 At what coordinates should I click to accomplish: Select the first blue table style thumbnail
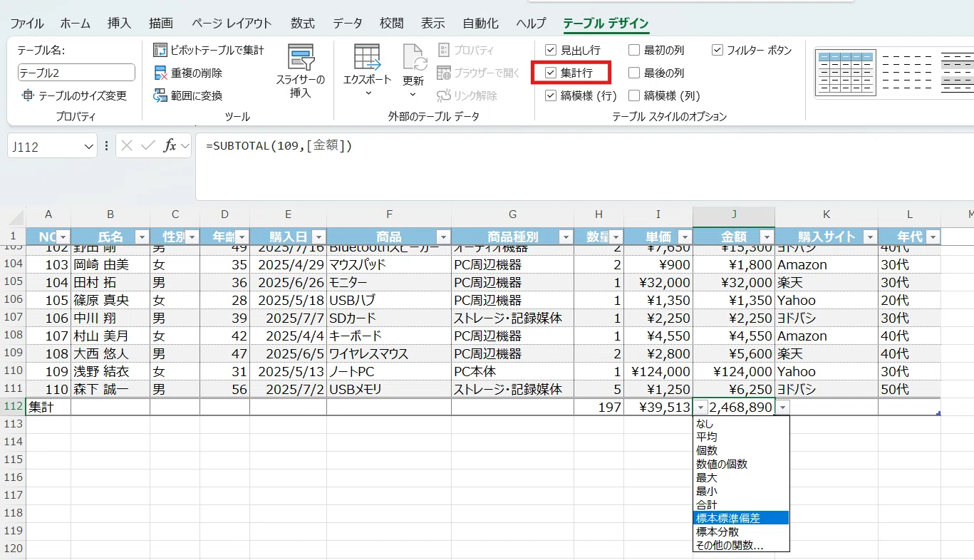click(844, 73)
